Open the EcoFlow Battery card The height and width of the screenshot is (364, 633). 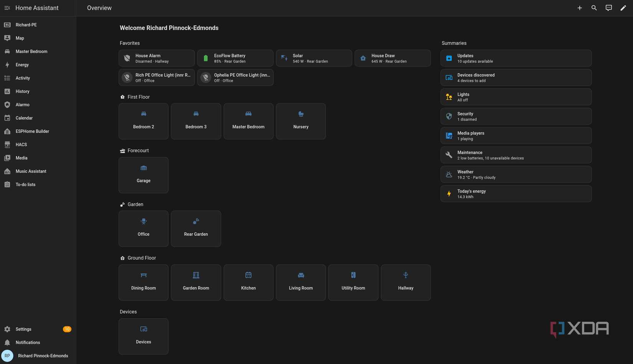(x=235, y=58)
